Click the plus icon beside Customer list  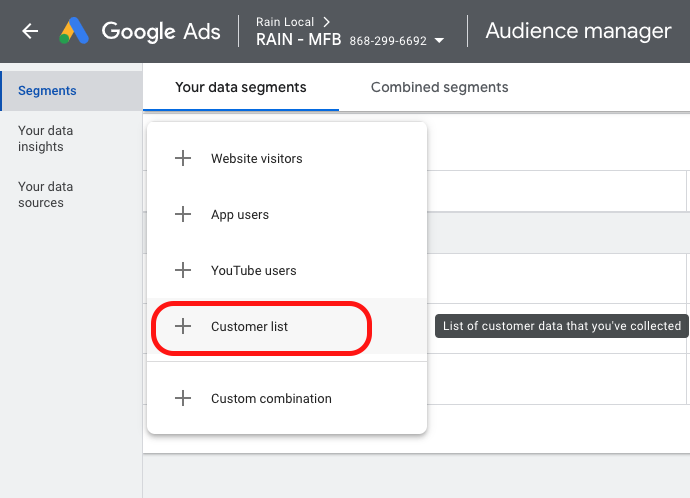(x=183, y=326)
